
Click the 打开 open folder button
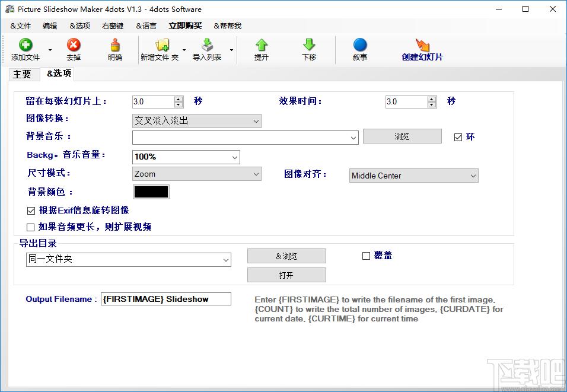coord(286,275)
